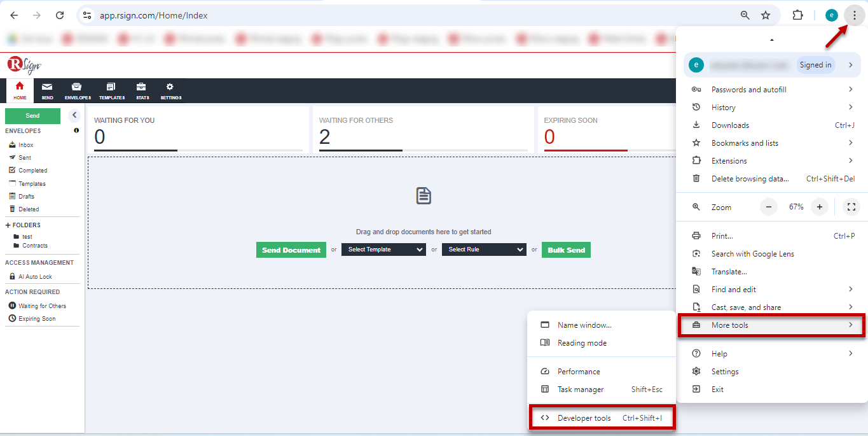
Task: Reload the page with refresh icon
Action: tap(60, 15)
